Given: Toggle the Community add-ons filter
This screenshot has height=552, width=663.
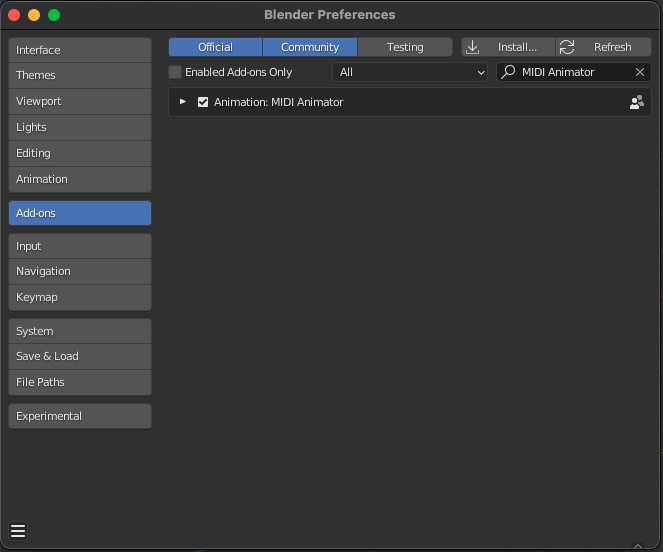Looking at the screenshot, I should 310,47.
